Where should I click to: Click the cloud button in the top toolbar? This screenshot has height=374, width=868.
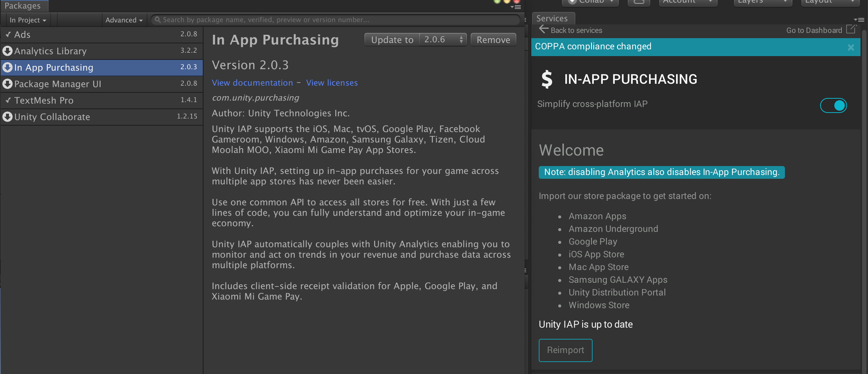click(x=639, y=2)
